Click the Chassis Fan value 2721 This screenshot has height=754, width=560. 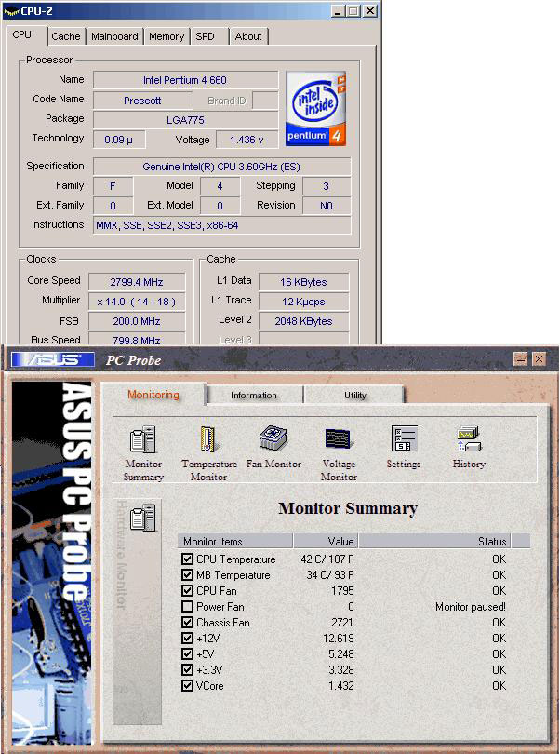[x=342, y=622]
